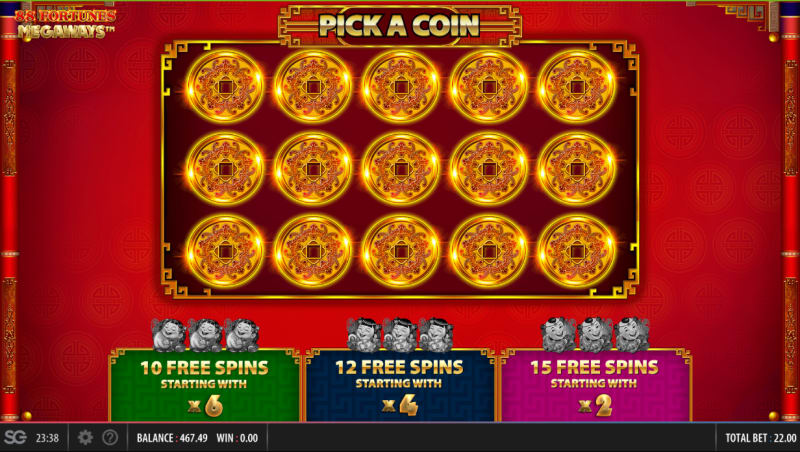This screenshot has height=452, width=800.
Task: Pick the top-right gold coin
Action: [x=577, y=87]
